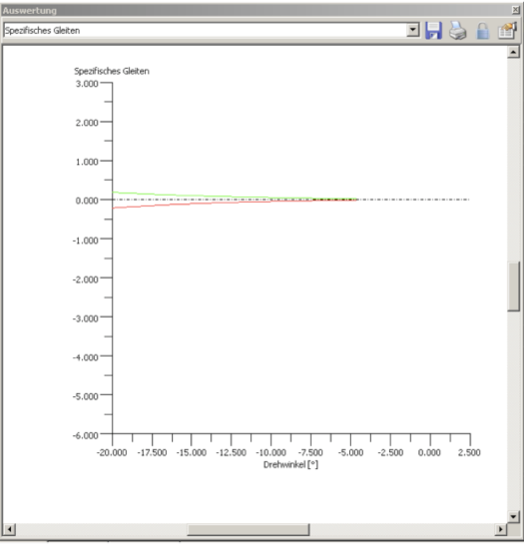524x544 pixels.
Task: Toggle the padlock lock icon
Action: click(x=482, y=31)
